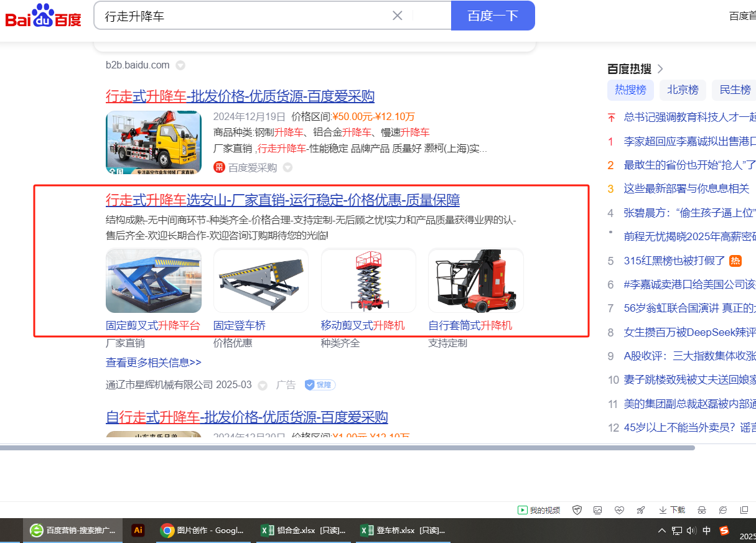756x543 pixels.
Task: Open the 行走式升降车选安山 ad title
Action: pos(283,200)
